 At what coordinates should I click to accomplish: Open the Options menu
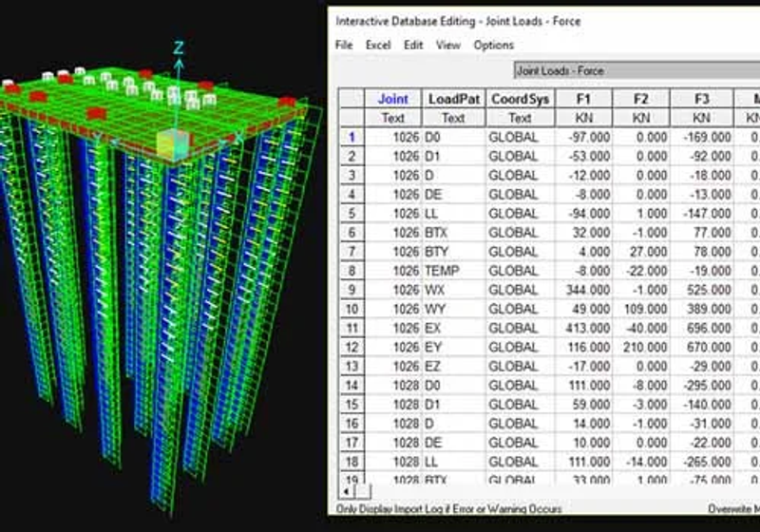pyautogui.click(x=493, y=45)
